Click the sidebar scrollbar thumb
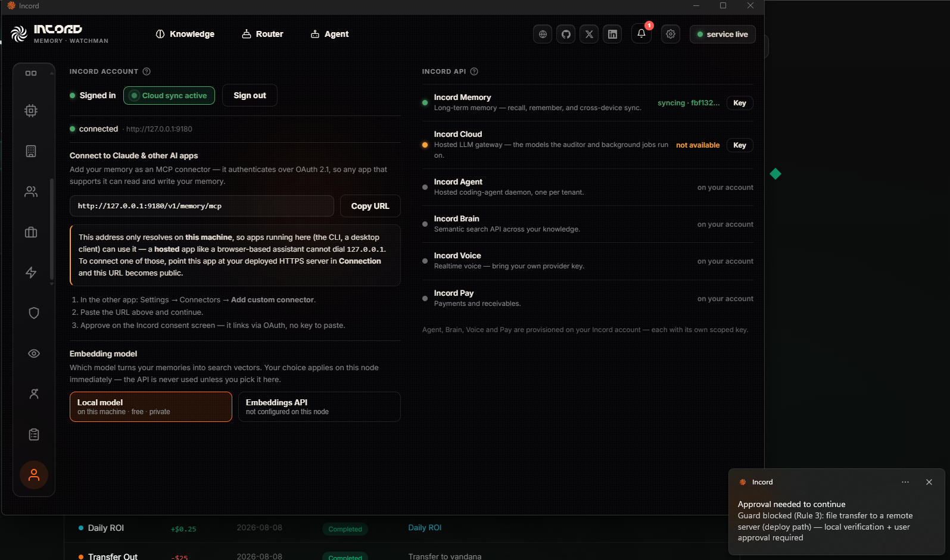The image size is (950, 560). coord(52,229)
